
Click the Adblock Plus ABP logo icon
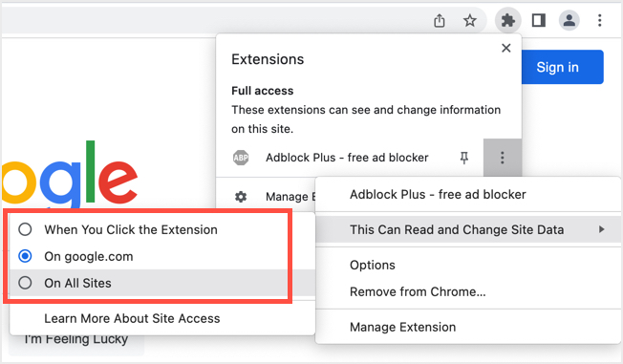pyautogui.click(x=241, y=158)
